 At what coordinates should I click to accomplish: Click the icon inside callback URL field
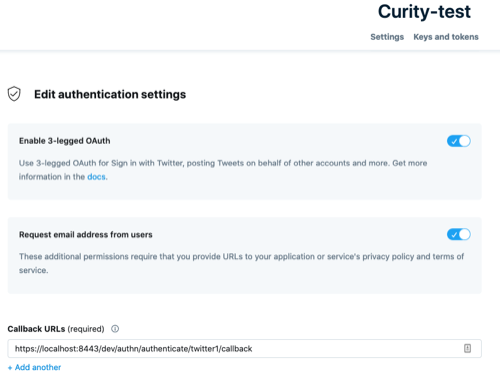pos(467,348)
